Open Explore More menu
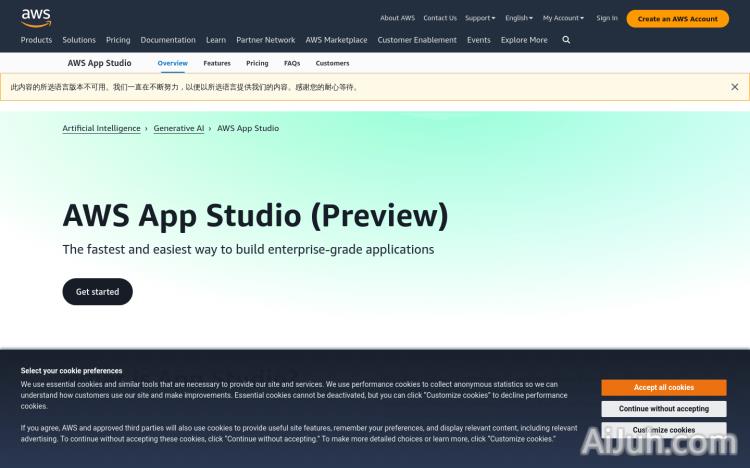Image resolution: width=750 pixels, height=468 pixels. (x=524, y=40)
